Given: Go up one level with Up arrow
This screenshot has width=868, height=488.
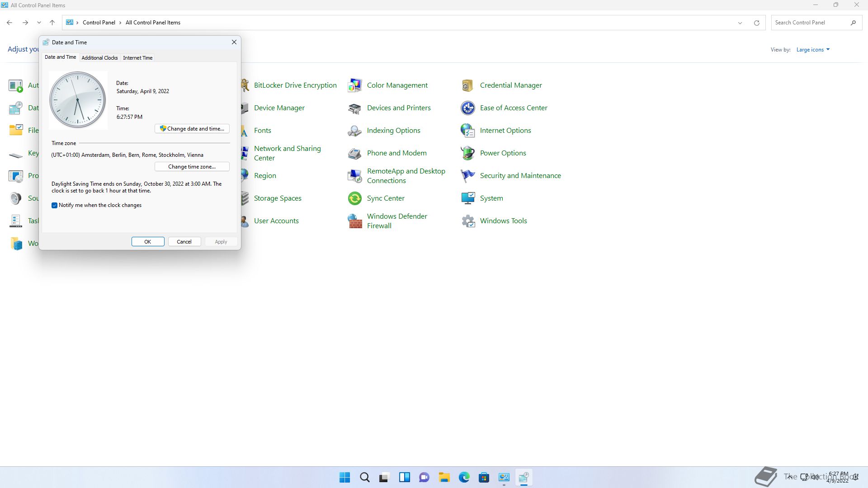Looking at the screenshot, I should tap(52, 23).
